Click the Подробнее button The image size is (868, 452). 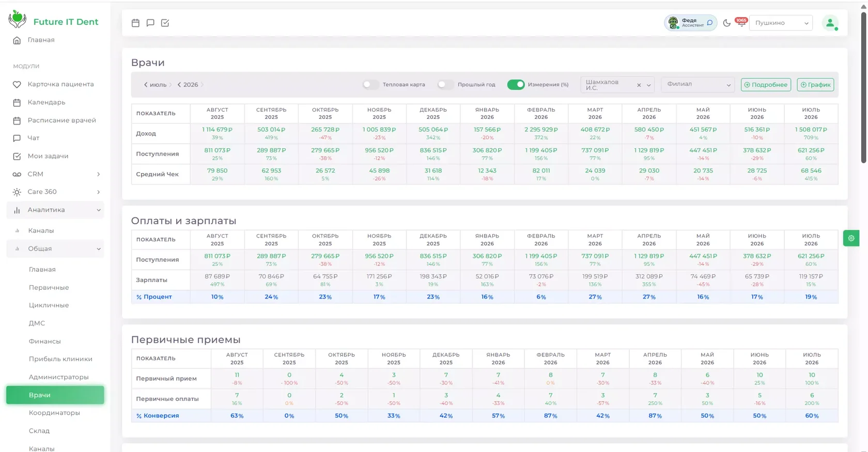(766, 85)
